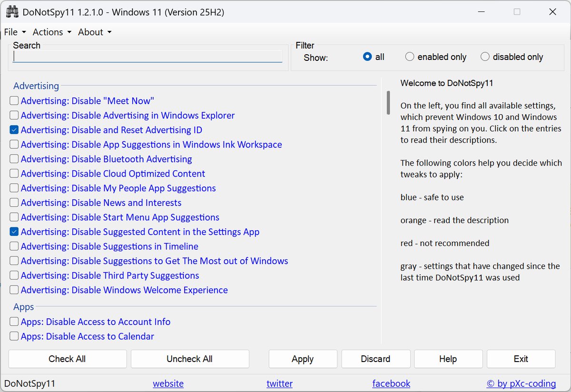
Task: Choose the "all" filter radio button
Action: pos(367,57)
